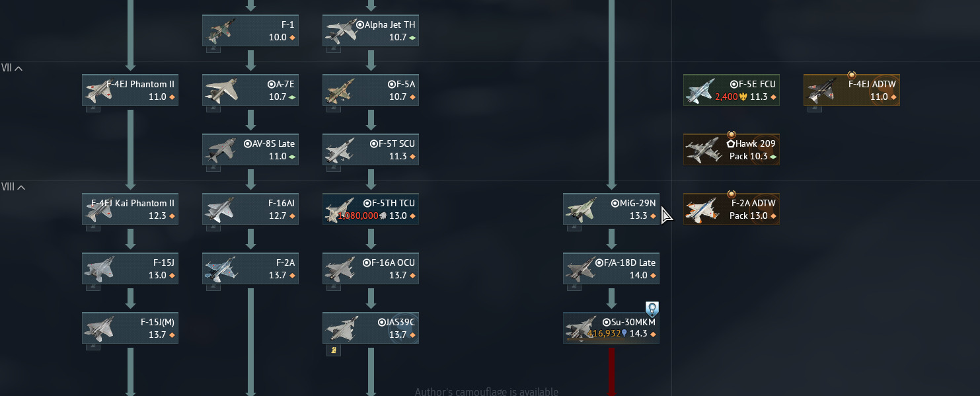Collapse rank VIII section

(x=14, y=186)
